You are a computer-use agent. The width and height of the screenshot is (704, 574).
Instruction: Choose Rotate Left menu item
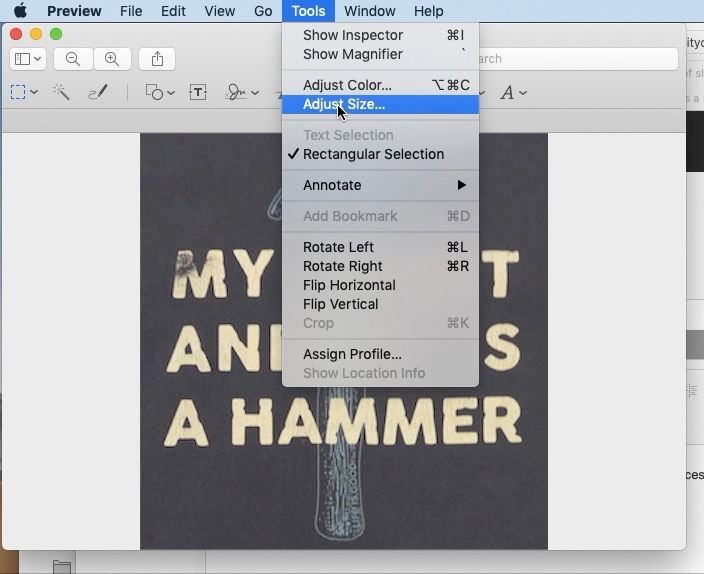click(x=338, y=247)
